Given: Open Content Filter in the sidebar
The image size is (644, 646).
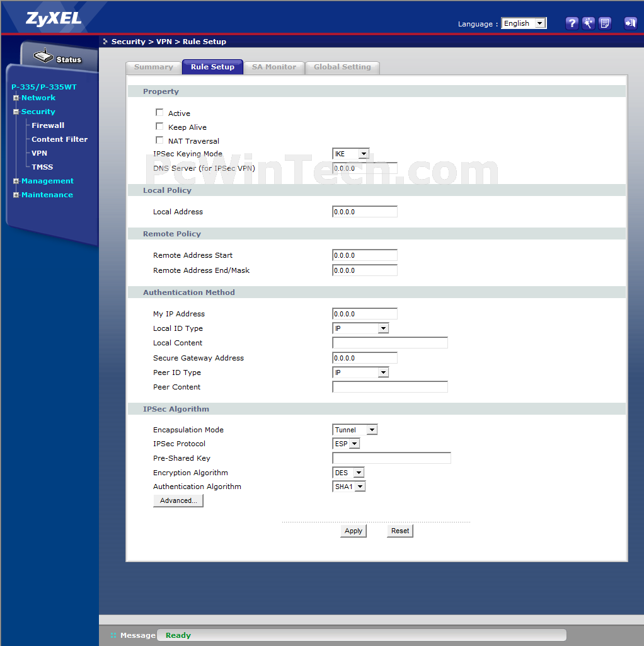Looking at the screenshot, I should [60, 139].
